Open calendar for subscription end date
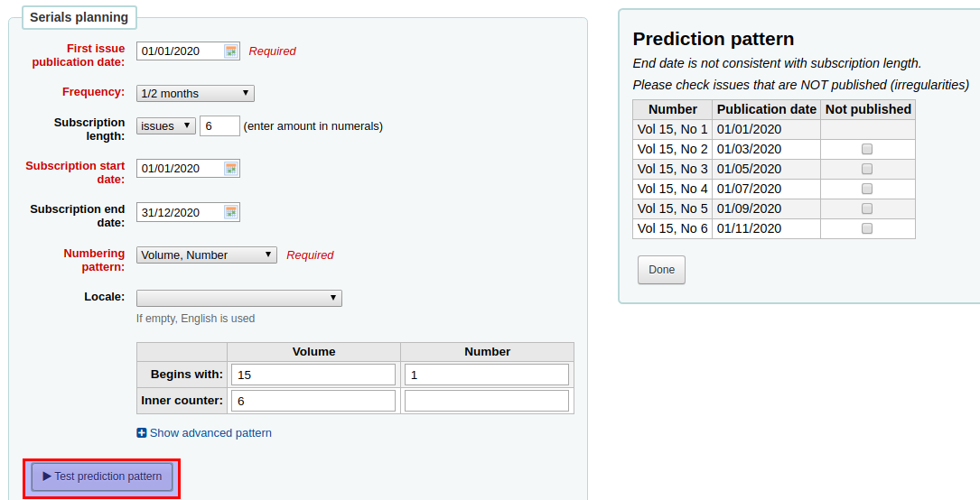The image size is (980, 500). pos(231,212)
